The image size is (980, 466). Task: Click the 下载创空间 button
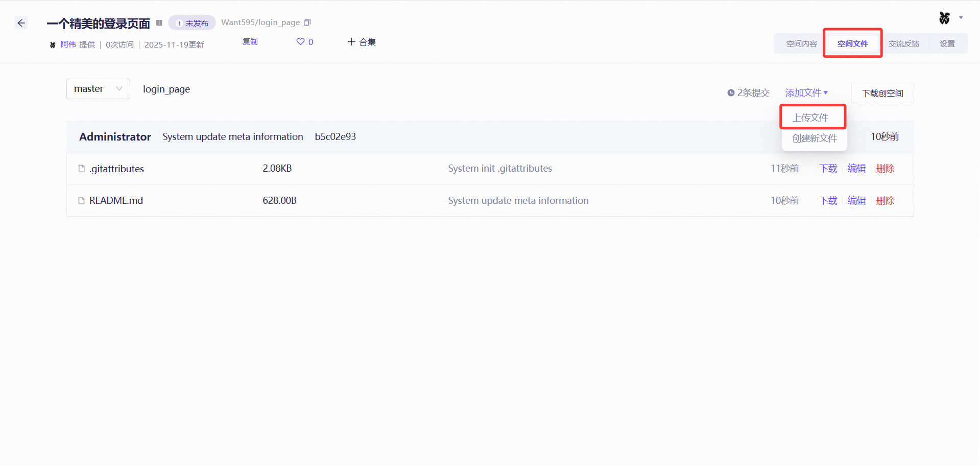point(882,92)
